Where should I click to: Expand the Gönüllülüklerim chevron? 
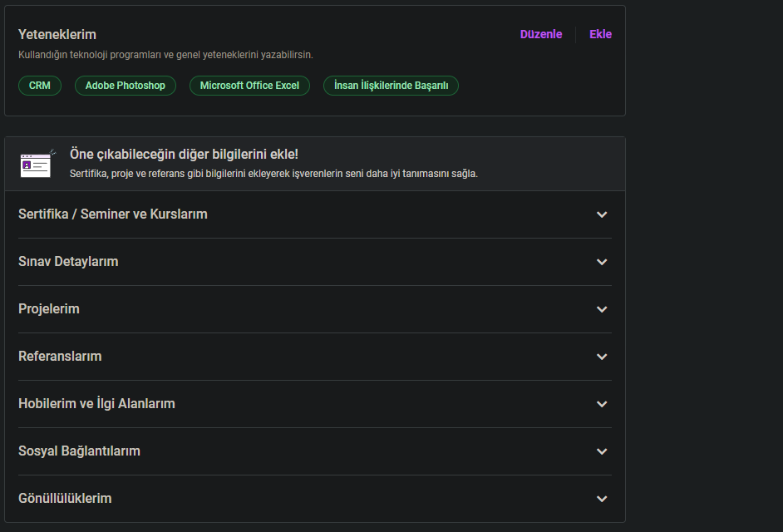point(602,499)
